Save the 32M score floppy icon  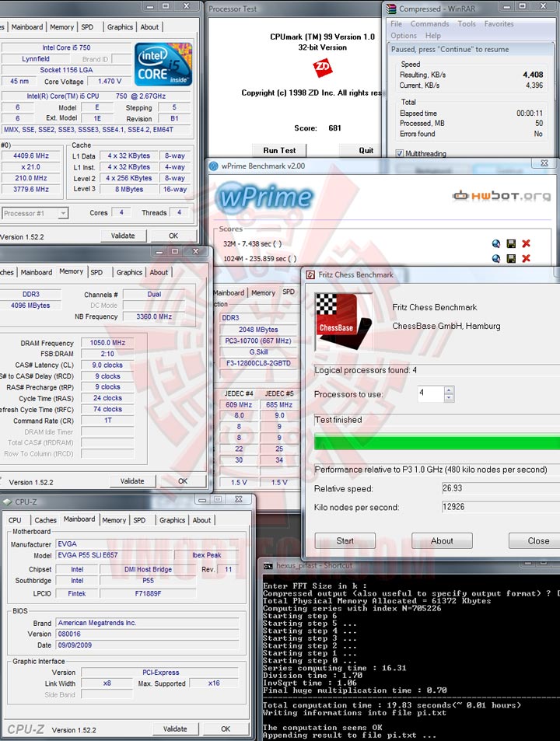click(511, 243)
